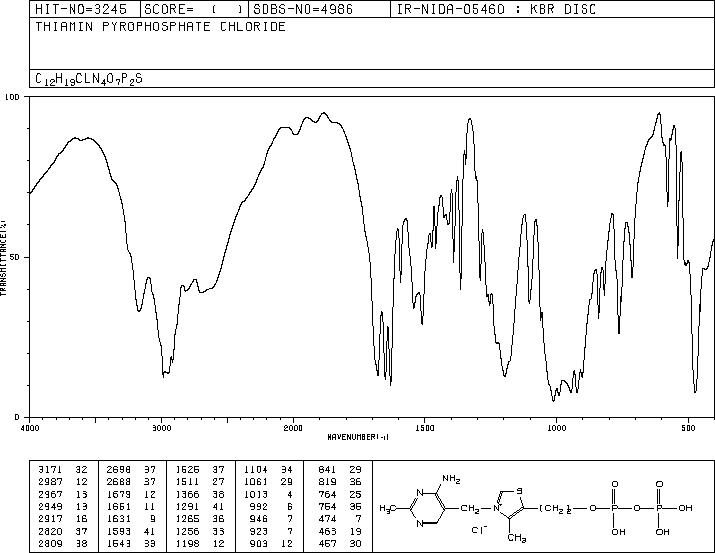
Task: Select the molecular formula C12H19ClN4O7P2S
Action: (x=89, y=79)
